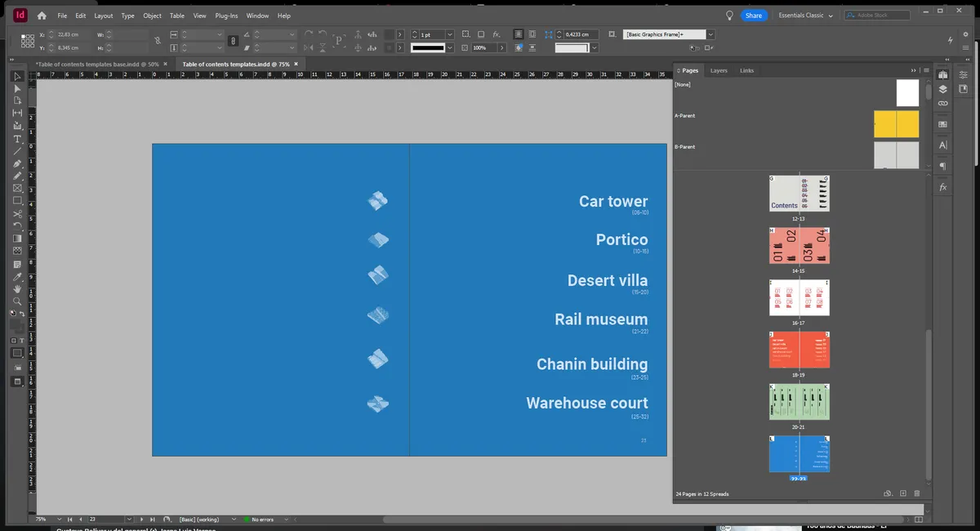Click the Share button
The image size is (980, 531).
(x=753, y=15)
